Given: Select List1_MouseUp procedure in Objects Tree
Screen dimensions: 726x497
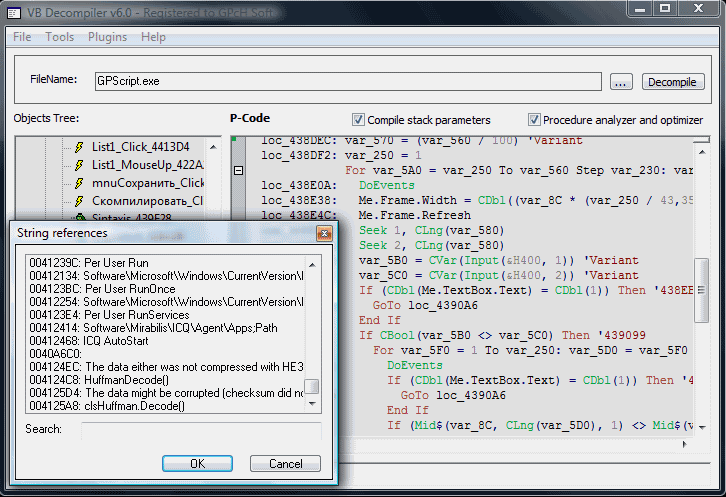Looking at the screenshot, I should pyautogui.click(x=147, y=165).
